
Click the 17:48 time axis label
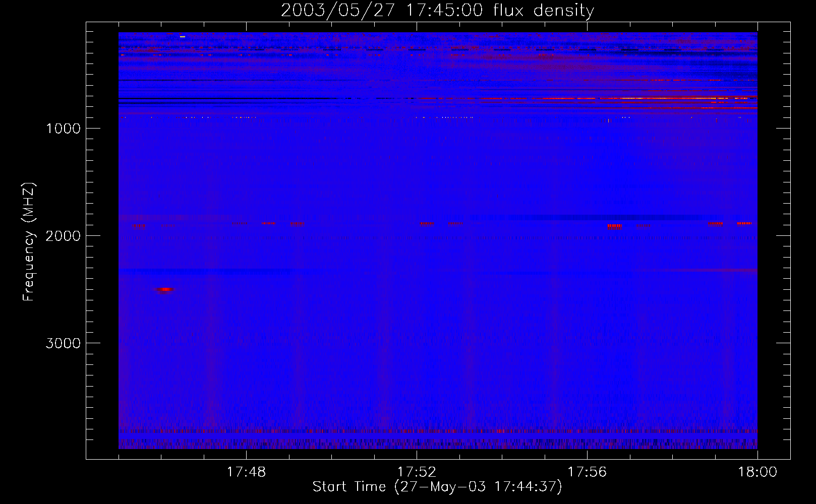246,472
